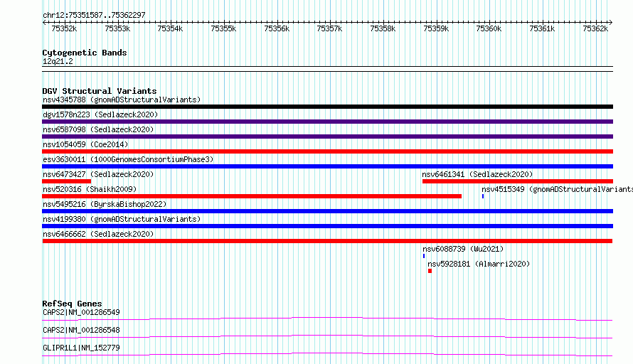
Task: Click the 75354k ruler tick label
Action: tap(170, 28)
